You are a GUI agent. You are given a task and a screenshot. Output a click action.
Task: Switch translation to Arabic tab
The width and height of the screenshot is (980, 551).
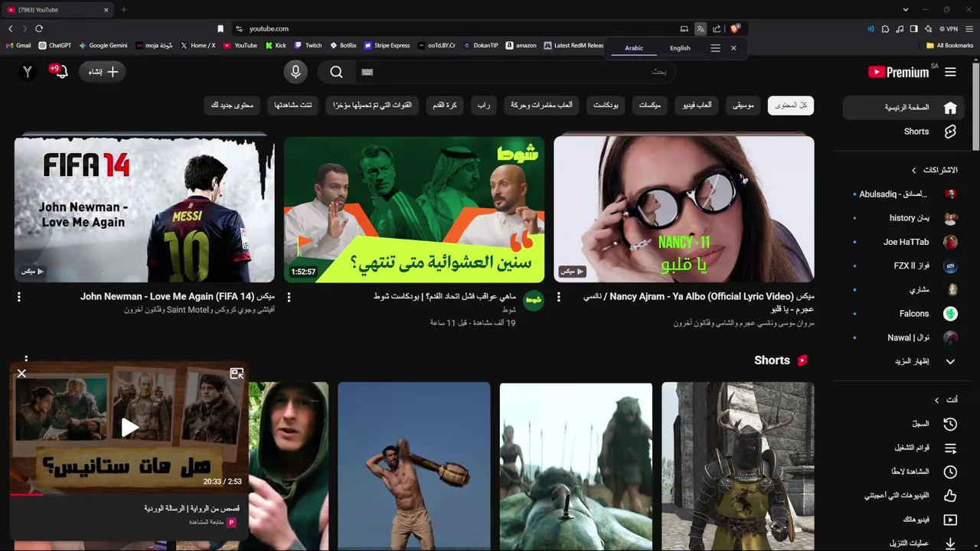coord(634,48)
